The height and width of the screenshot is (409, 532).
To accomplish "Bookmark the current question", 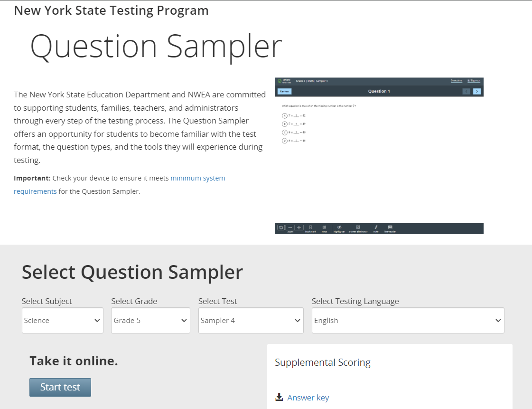I will coord(310,228).
